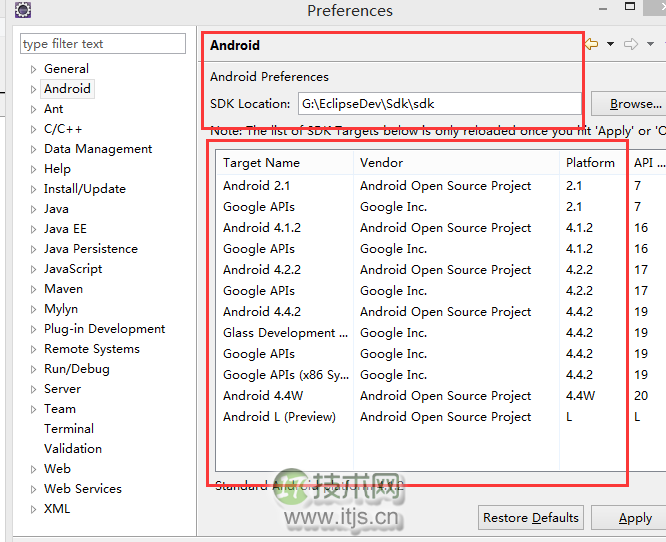The height and width of the screenshot is (542, 666).
Task: Select the Plug-in Development category
Action: tap(104, 329)
